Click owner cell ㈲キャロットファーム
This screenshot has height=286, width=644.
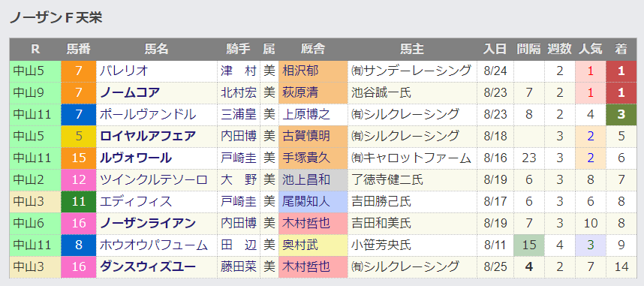click(412, 158)
